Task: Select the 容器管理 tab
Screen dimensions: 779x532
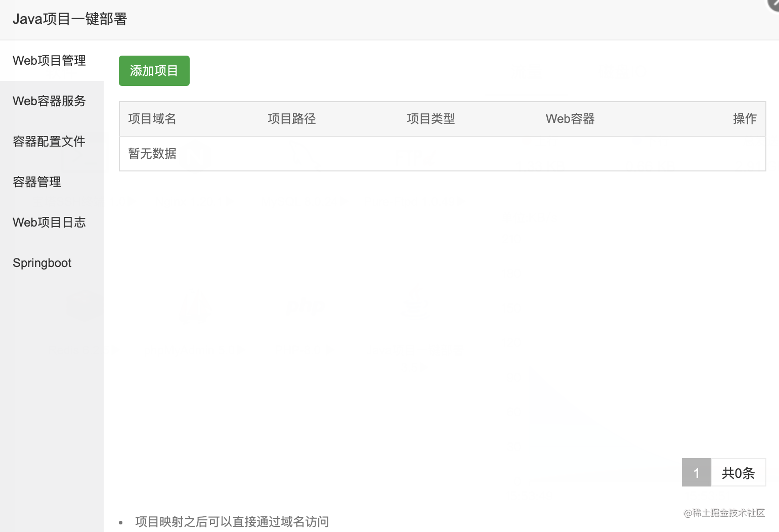Action: [52, 182]
